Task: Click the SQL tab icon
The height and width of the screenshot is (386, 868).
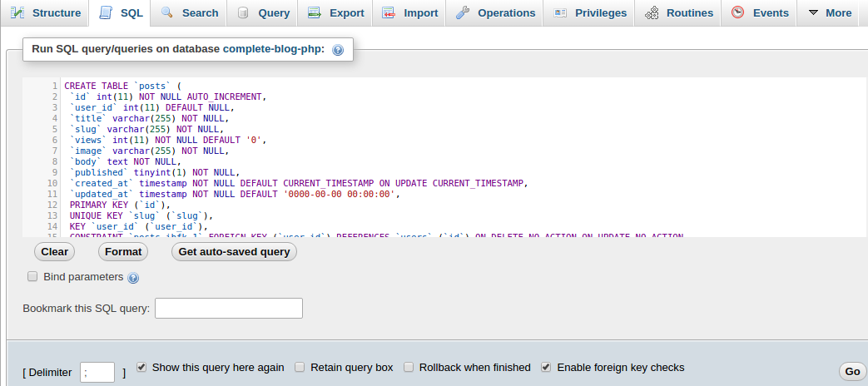Action: click(x=107, y=12)
